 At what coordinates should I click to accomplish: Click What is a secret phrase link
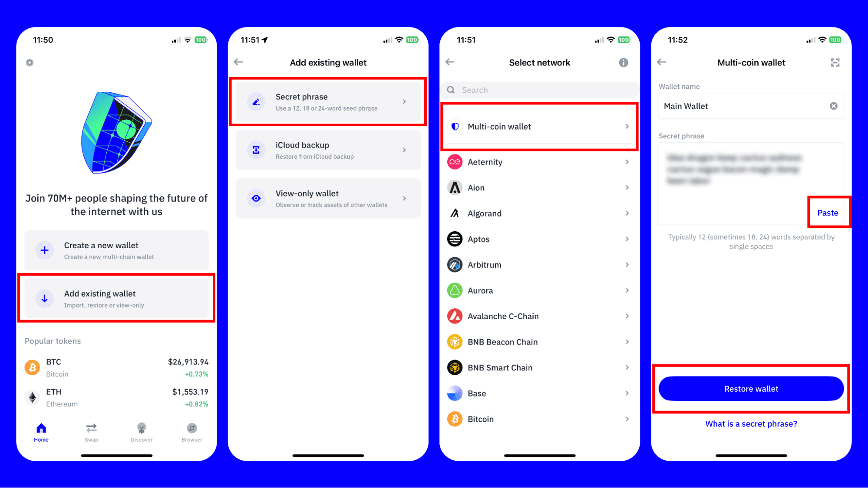pos(751,424)
